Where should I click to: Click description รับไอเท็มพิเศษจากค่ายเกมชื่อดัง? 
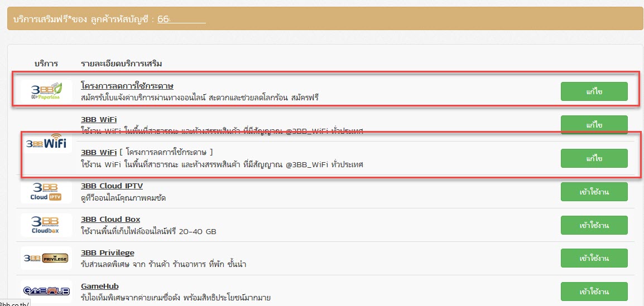(x=176, y=298)
